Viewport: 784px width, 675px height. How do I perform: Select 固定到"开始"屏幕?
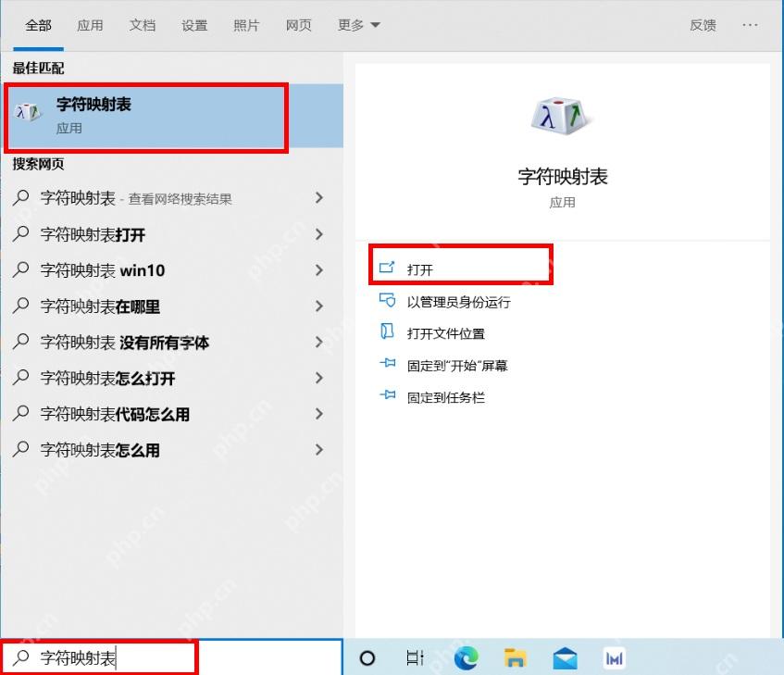pyautogui.click(x=457, y=366)
